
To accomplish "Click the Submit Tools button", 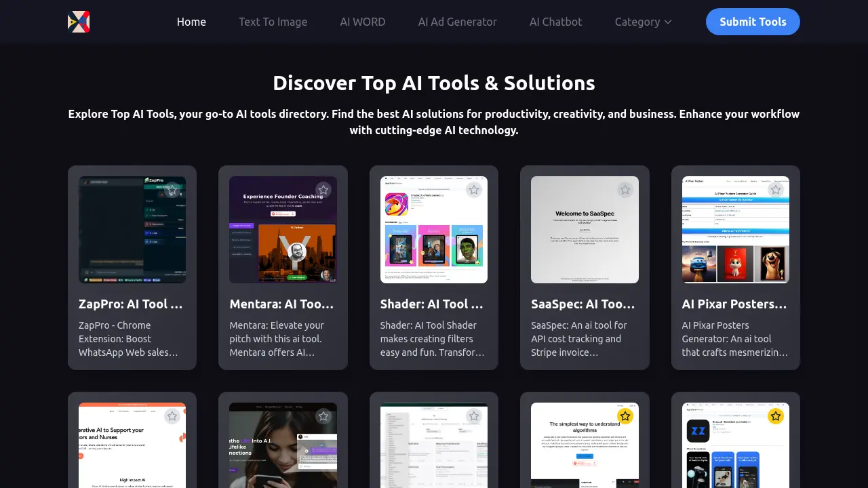I will point(753,22).
